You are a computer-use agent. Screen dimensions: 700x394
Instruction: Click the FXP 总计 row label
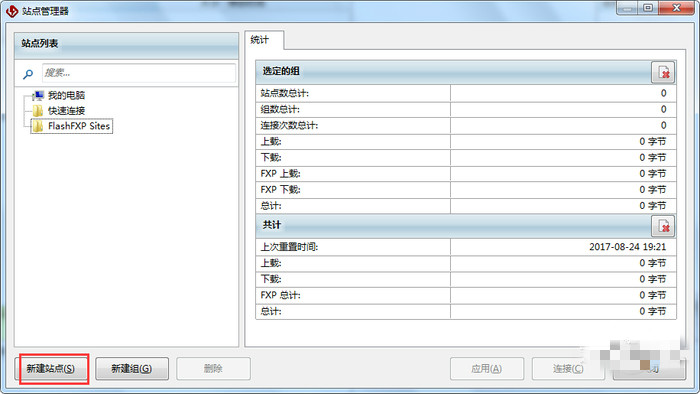click(x=280, y=295)
